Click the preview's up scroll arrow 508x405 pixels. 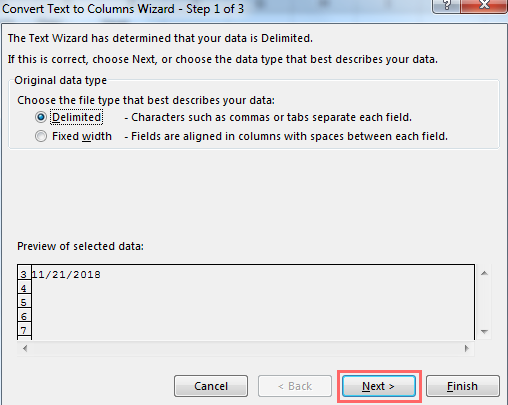pyautogui.click(x=484, y=273)
